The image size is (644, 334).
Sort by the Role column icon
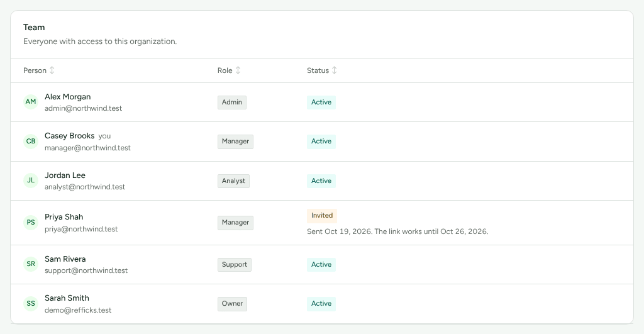[238, 70]
